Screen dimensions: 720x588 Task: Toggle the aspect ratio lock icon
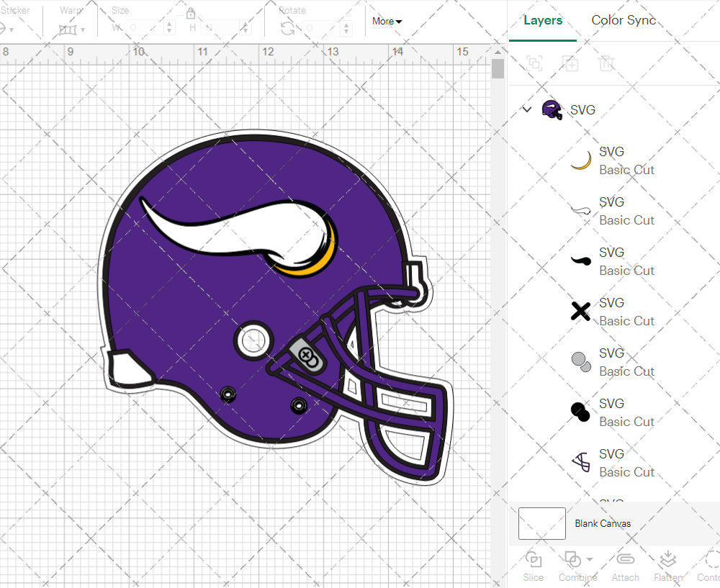point(191,13)
